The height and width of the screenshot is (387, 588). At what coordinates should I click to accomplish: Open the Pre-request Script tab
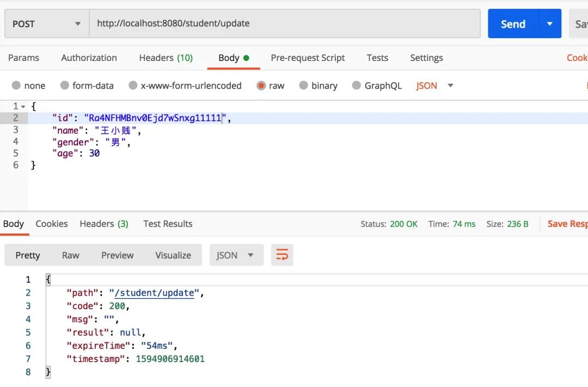tap(308, 58)
